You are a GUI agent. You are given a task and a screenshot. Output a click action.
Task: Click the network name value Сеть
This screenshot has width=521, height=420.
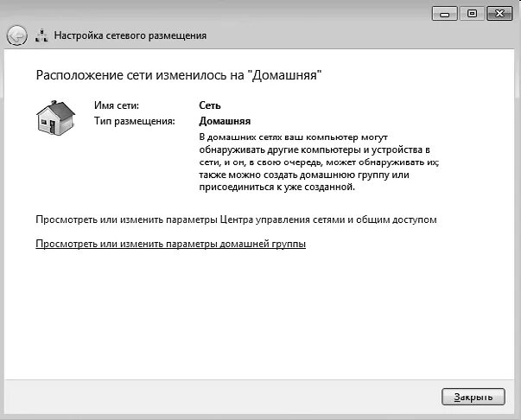[x=210, y=105]
